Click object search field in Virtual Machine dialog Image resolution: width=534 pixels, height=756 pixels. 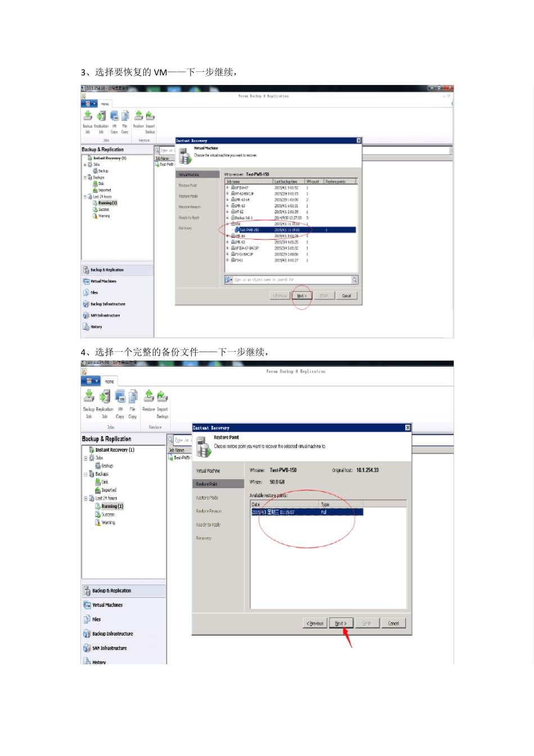point(292,280)
